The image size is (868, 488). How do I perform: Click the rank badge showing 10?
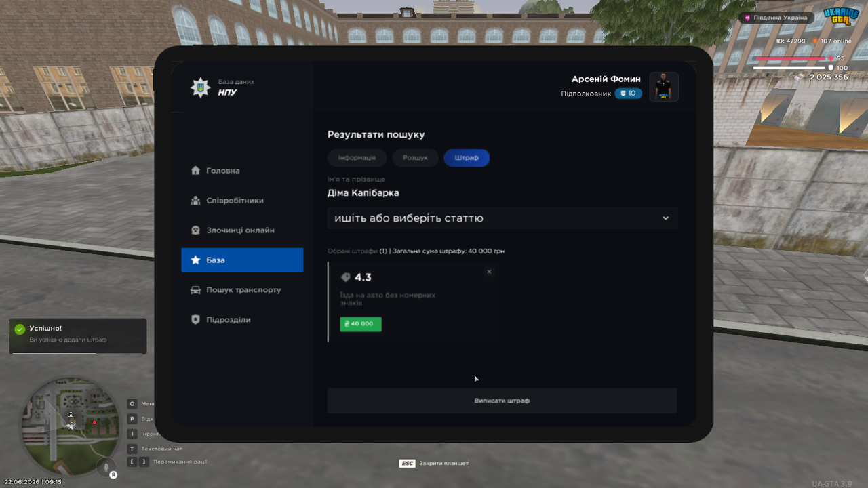pyautogui.click(x=628, y=94)
